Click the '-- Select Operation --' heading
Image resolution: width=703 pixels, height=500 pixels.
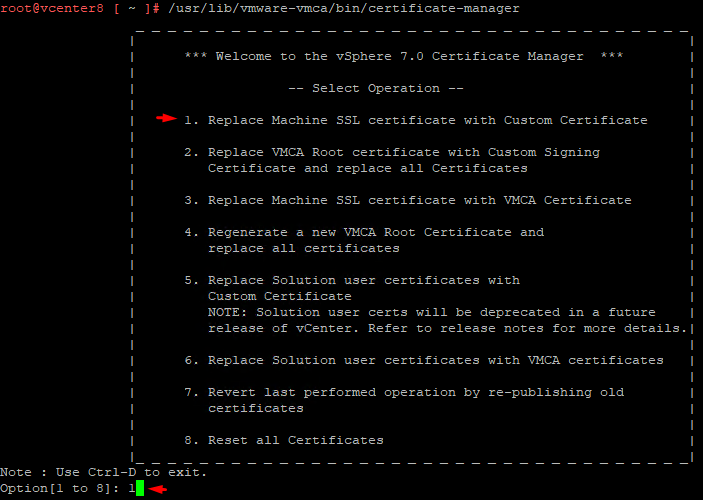[x=375, y=88]
